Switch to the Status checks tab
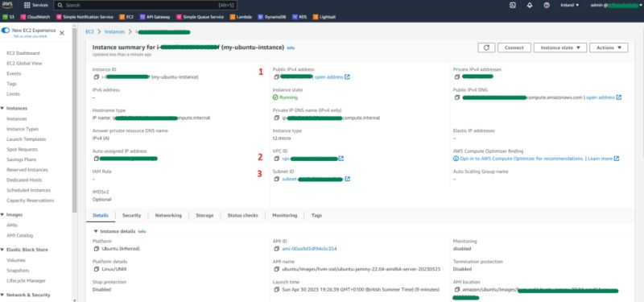 click(243, 215)
